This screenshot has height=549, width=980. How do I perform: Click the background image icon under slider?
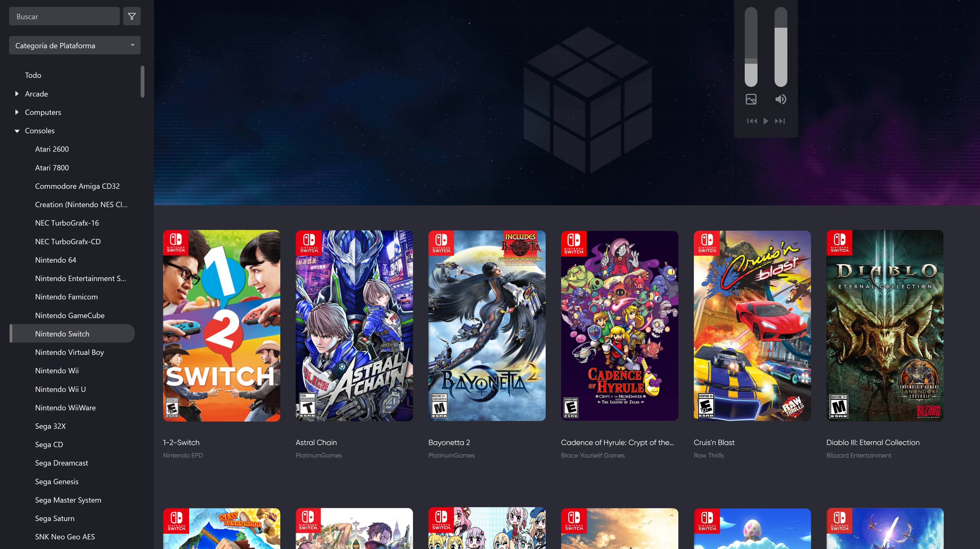tap(751, 99)
